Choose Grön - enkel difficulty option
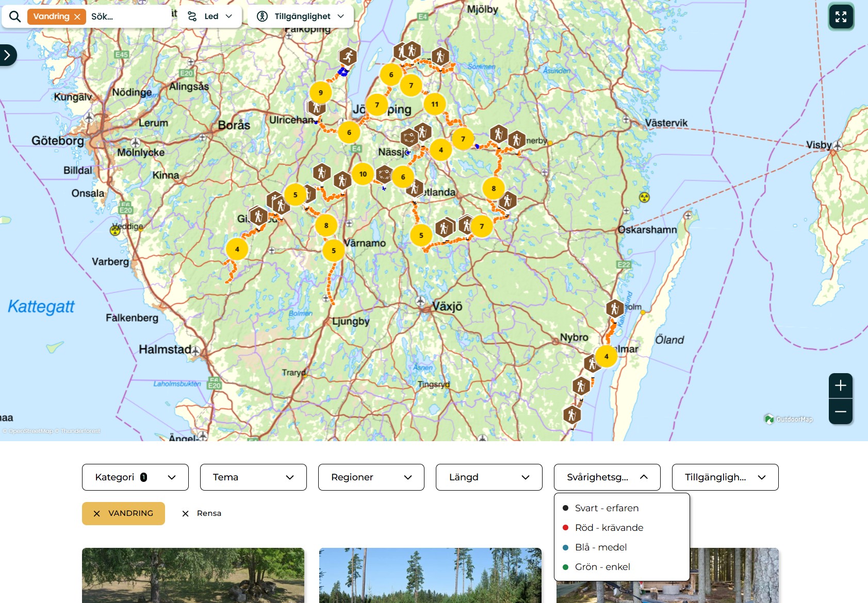 (x=602, y=567)
